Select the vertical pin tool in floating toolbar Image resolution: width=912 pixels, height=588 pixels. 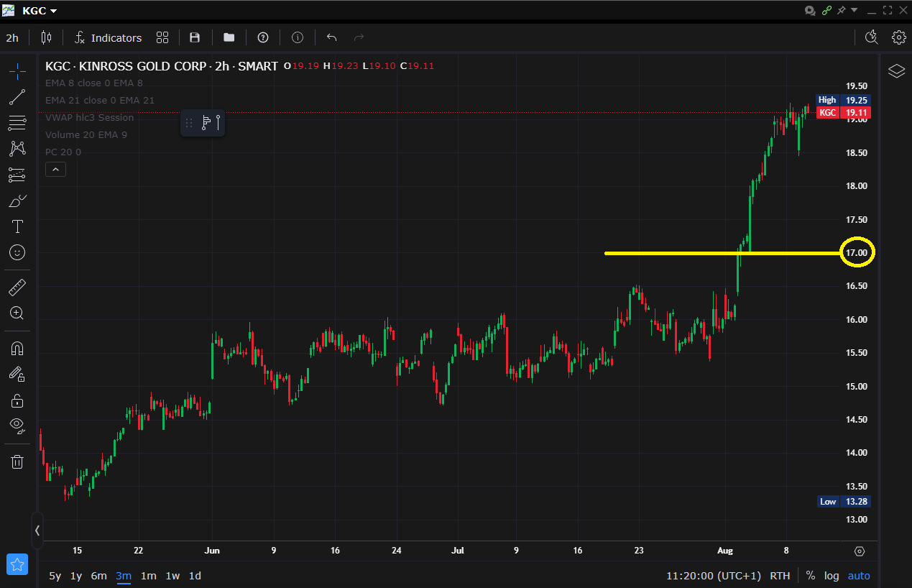coord(218,123)
